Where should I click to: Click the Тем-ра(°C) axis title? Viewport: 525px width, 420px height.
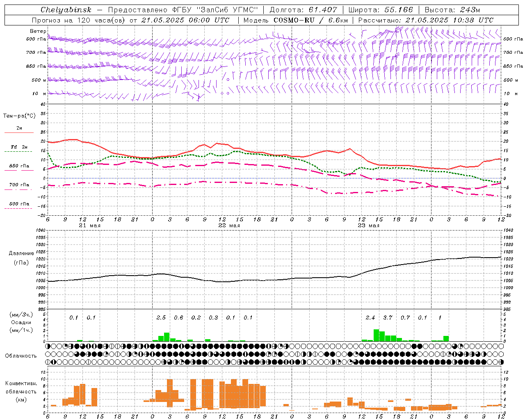pos(19,116)
